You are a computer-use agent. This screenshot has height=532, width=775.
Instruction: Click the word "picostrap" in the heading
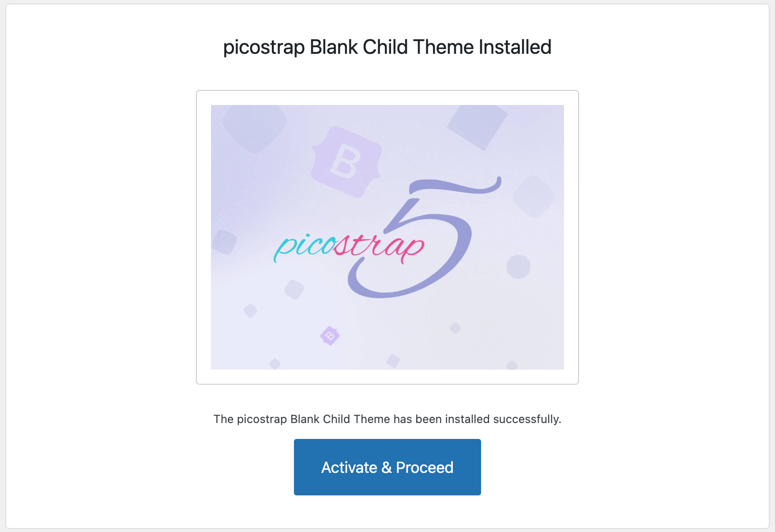click(x=264, y=47)
